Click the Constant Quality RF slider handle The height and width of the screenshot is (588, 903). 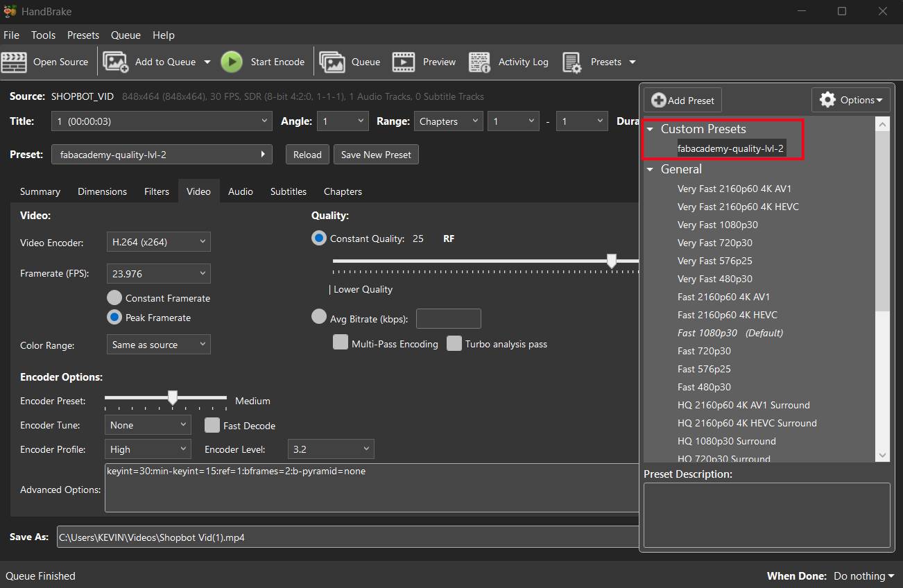tap(611, 261)
